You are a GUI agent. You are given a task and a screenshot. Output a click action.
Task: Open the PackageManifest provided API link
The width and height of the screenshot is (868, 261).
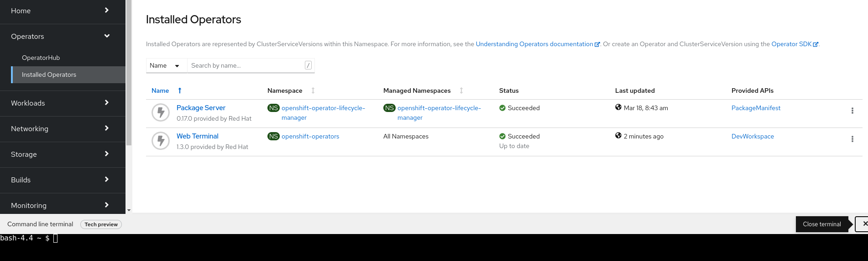pyautogui.click(x=756, y=108)
